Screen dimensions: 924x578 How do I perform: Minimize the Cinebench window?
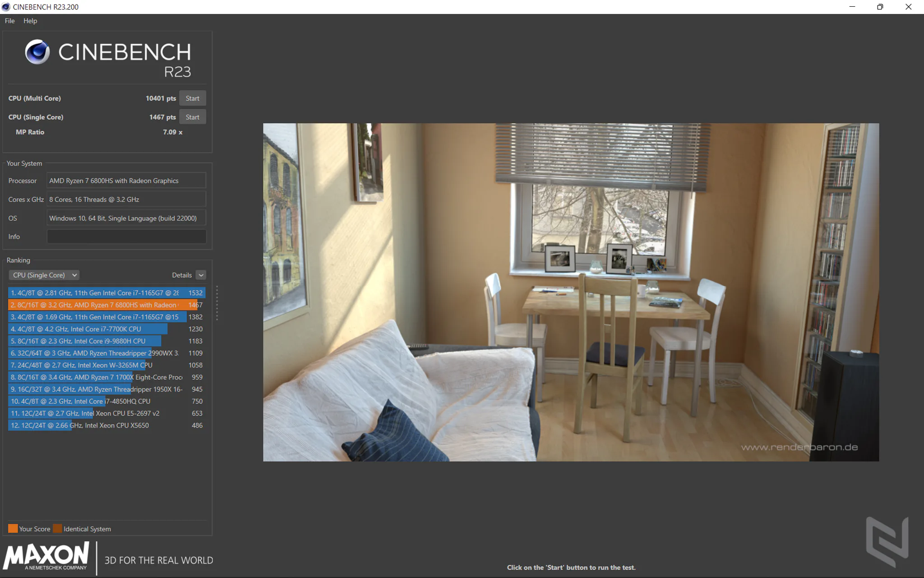coord(852,7)
